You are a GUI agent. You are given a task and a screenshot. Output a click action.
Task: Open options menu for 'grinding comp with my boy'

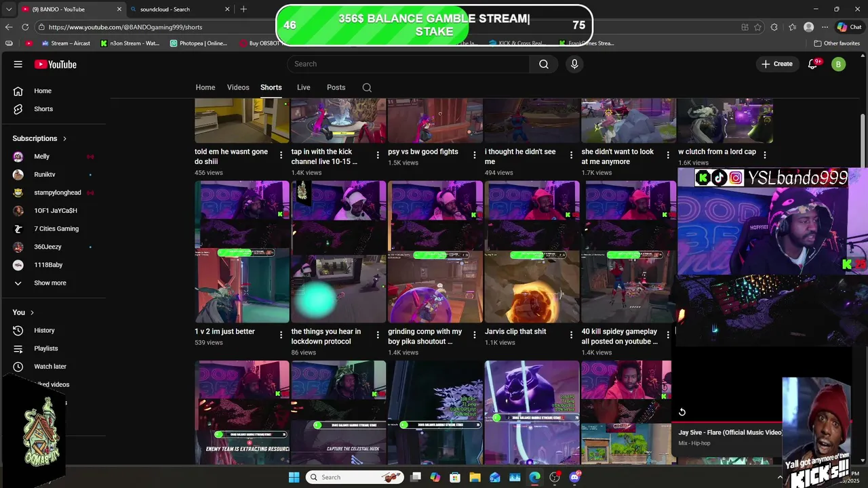click(x=474, y=335)
